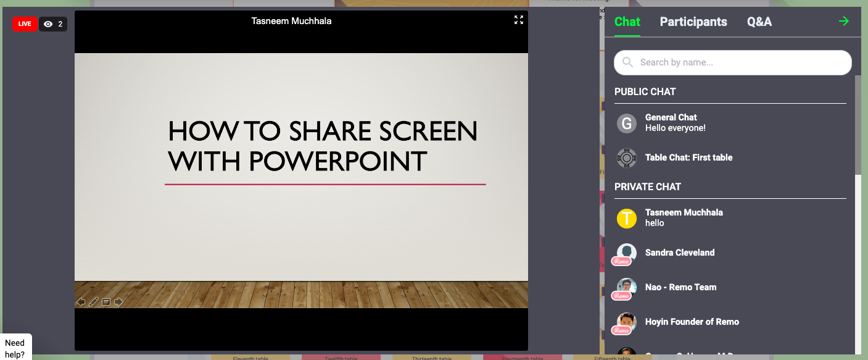The image size is (868, 360).
Task: Click the PRIVATE CHAT section header
Action: pos(648,186)
